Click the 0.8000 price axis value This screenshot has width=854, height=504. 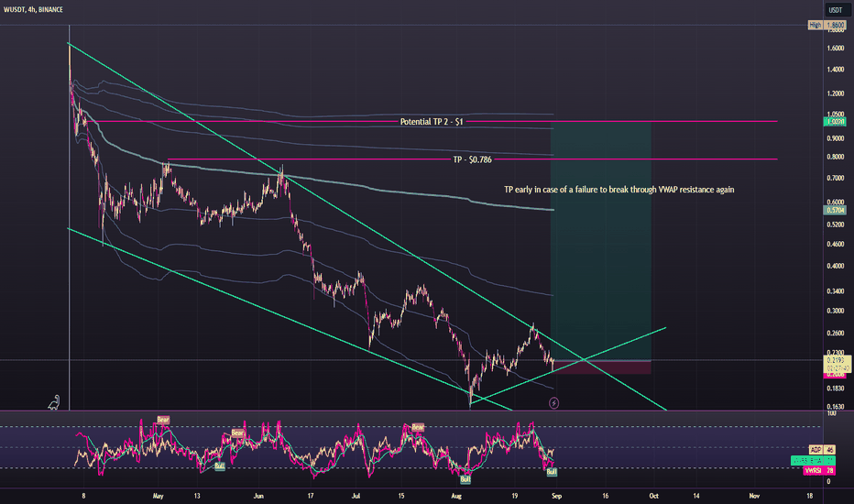(x=836, y=157)
